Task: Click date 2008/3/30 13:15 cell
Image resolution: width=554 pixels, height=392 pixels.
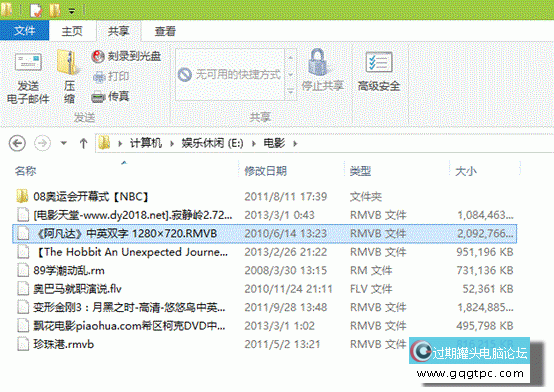Action: click(x=285, y=270)
